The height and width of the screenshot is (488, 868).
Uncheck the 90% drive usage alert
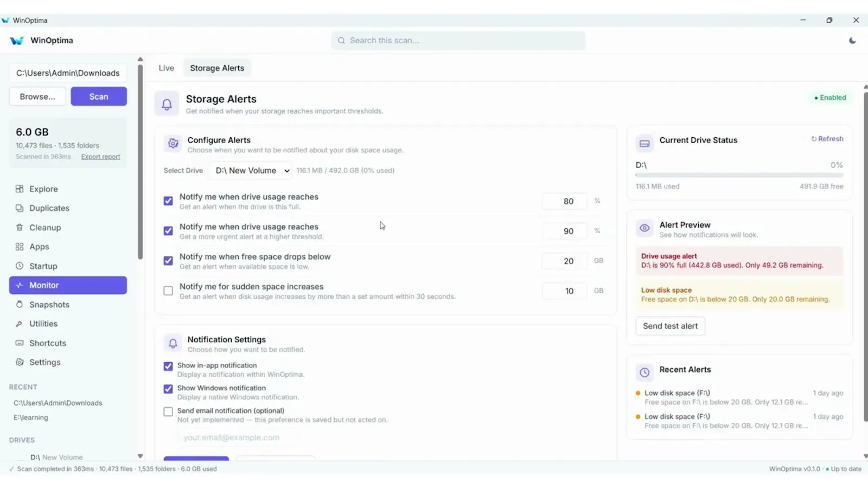[168, 231]
